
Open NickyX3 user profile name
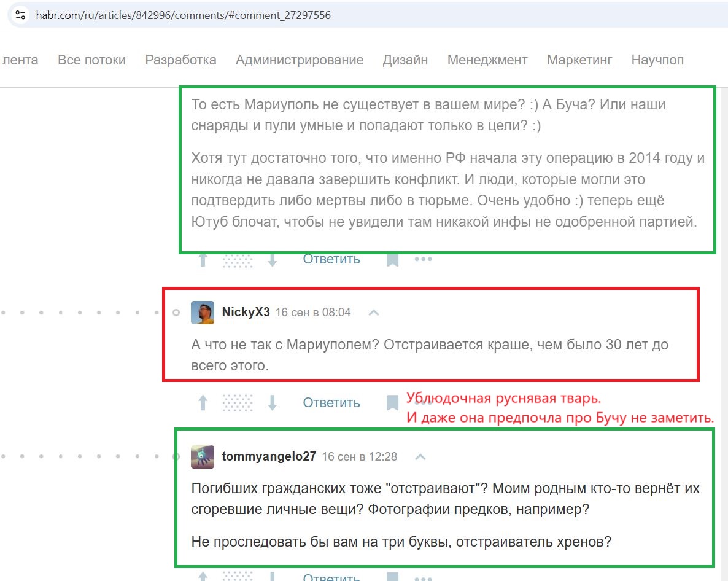[246, 312]
